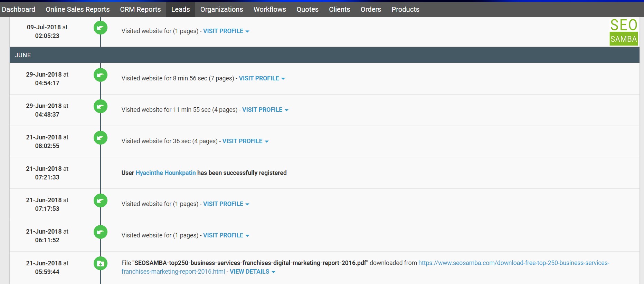The height and width of the screenshot is (284, 644).
Task: Select the Leads tab
Action: coord(181,9)
